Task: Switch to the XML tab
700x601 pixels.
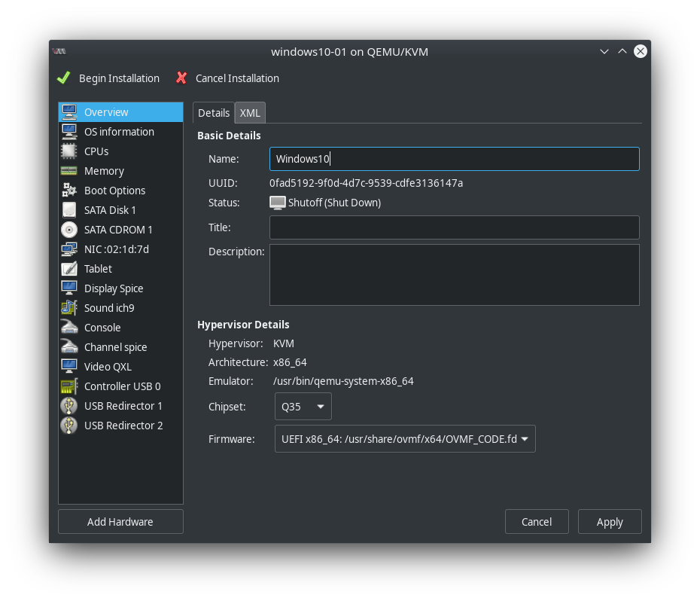Action: (250, 113)
